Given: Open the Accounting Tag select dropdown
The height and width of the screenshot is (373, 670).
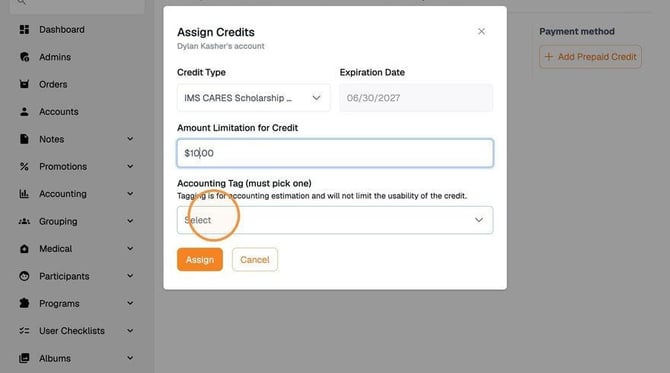Looking at the screenshot, I should pyautogui.click(x=335, y=220).
